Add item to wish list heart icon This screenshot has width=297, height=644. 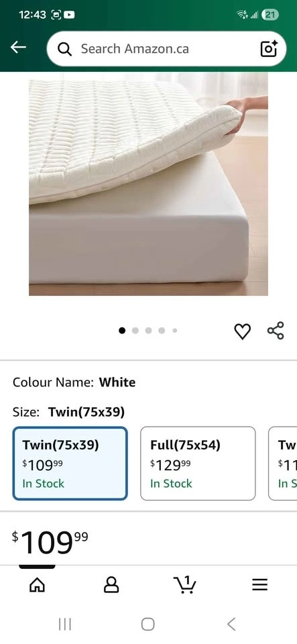tap(242, 331)
